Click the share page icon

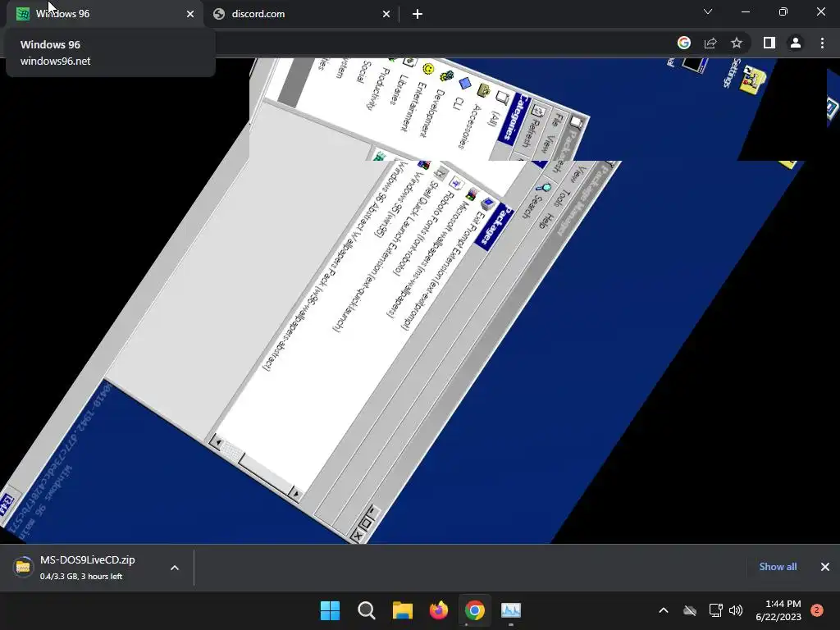click(710, 43)
